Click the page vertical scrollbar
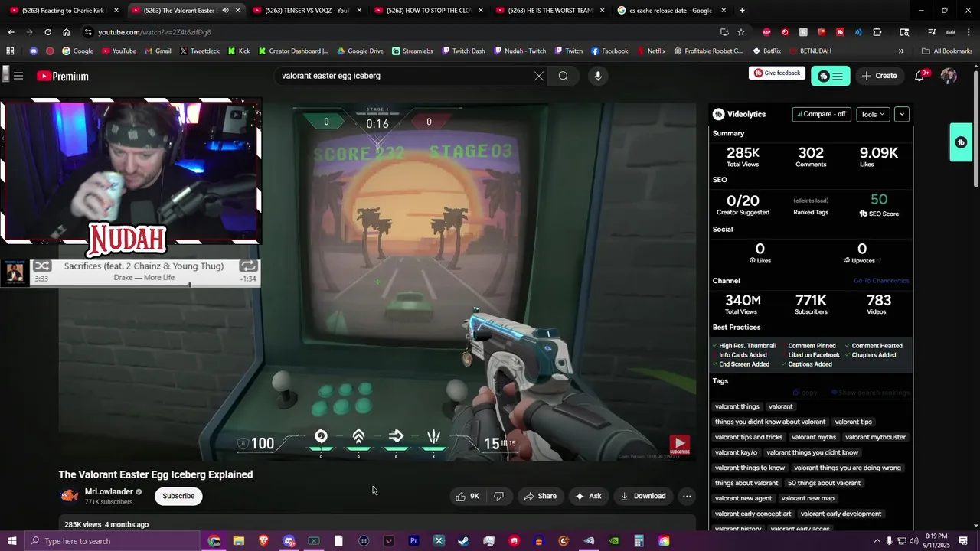The image size is (980, 551). click(x=975, y=129)
